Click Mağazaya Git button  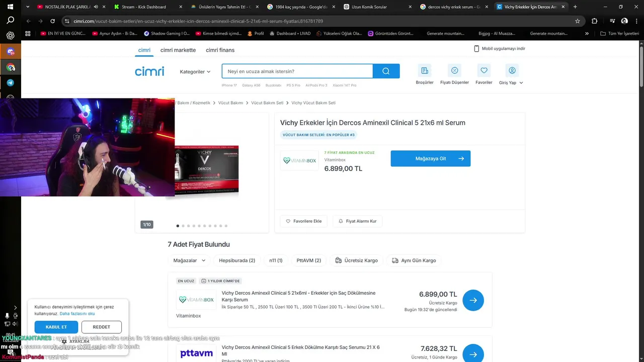pos(431,158)
